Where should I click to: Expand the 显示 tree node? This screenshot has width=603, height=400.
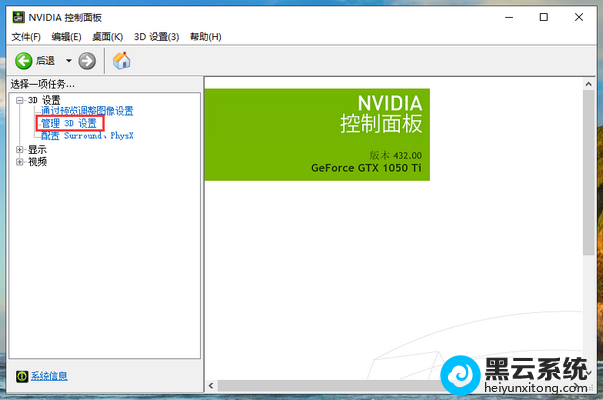tap(19, 149)
